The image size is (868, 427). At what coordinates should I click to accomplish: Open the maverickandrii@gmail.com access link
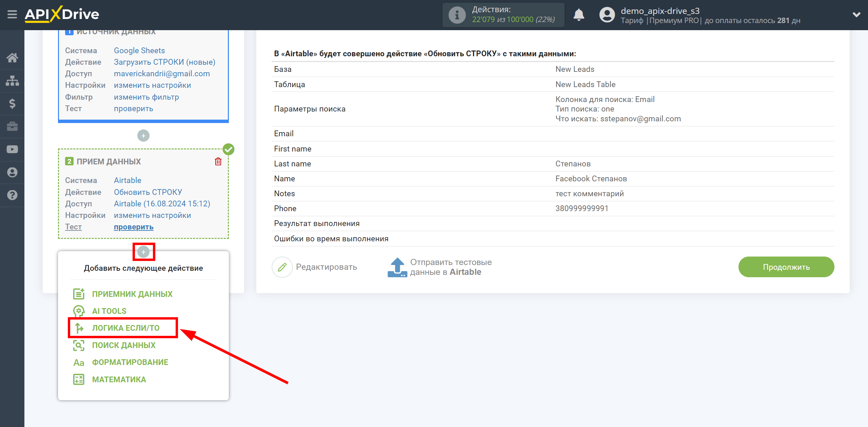(162, 74)
